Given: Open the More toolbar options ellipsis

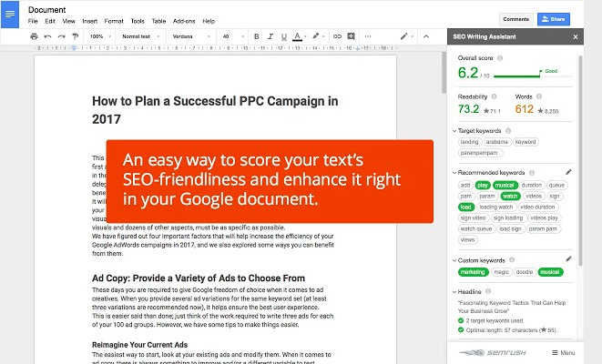Looking at the screenshot, I should pos(368,36).
